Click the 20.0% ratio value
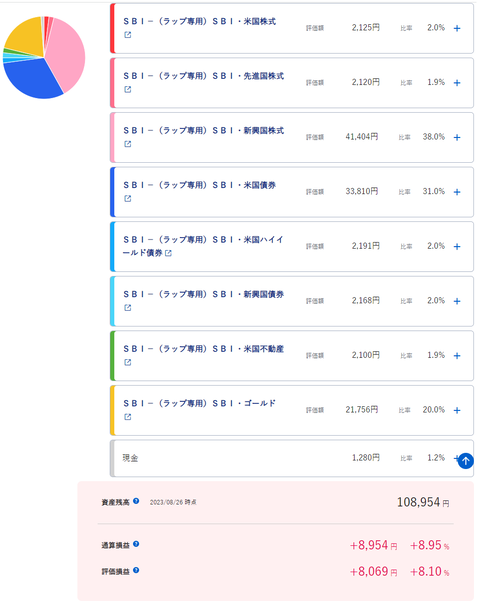The image size is (480, 607). (434, 410)
